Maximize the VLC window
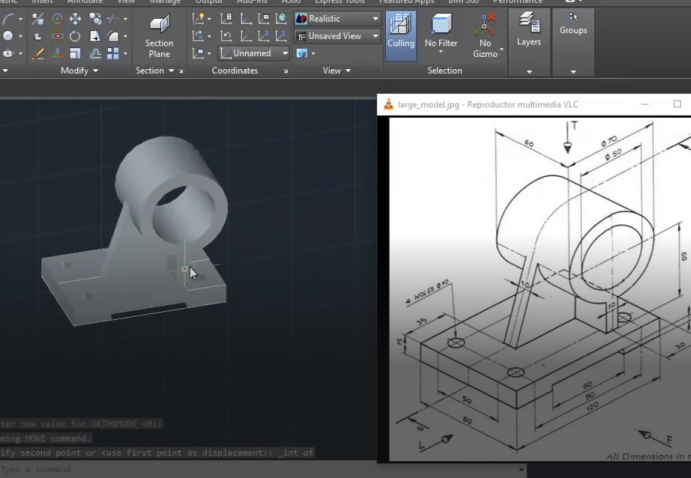This screenshot has height=478, width=691. [677, 104]
